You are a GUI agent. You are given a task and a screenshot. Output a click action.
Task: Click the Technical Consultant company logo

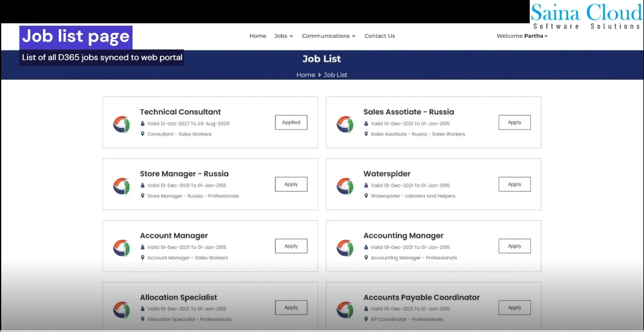tap(121, 125)
